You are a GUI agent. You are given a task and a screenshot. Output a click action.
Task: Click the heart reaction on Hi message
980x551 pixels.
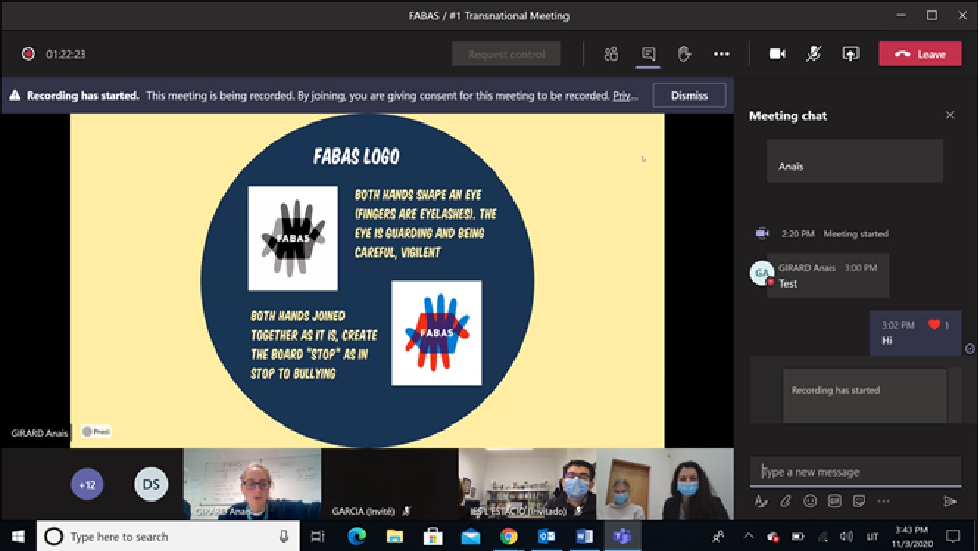pos(934,324)
